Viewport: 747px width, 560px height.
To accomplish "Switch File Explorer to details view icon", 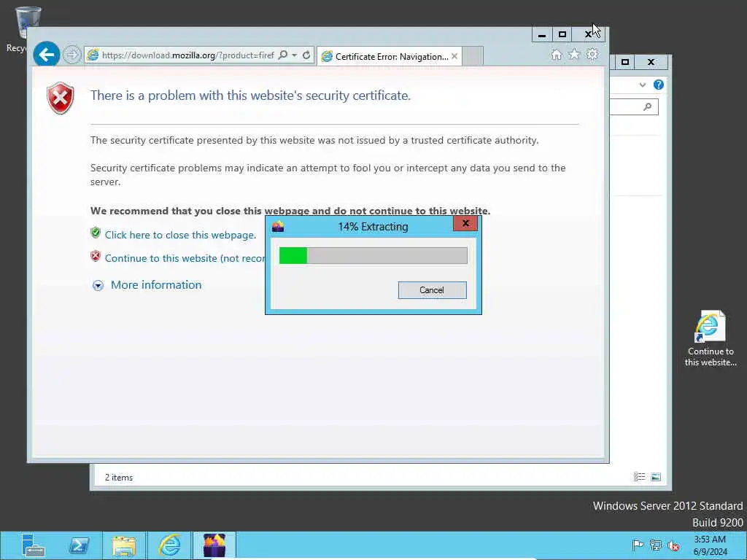I will [639, 477].
